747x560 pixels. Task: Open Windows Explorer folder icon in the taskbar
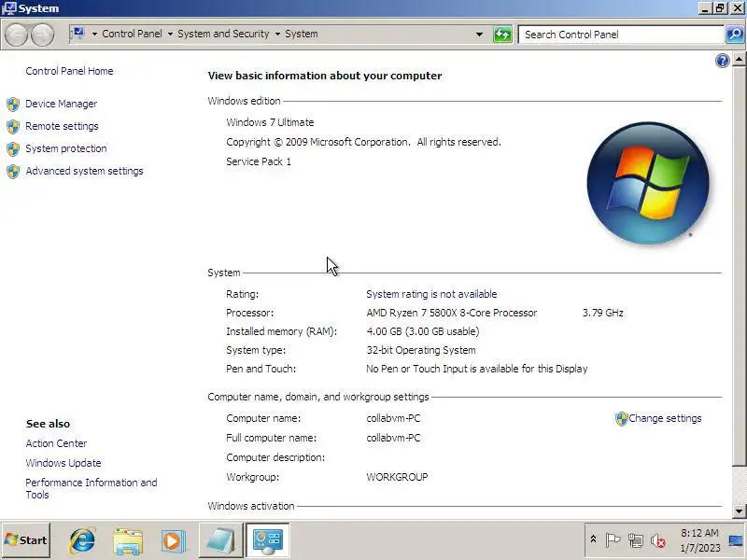point(128,540)
